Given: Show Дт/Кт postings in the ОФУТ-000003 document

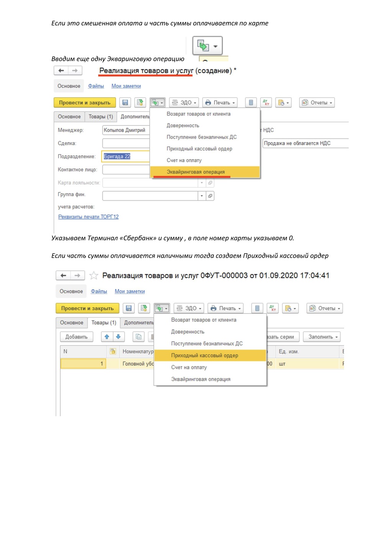Looking at the screenshot, I should tap(273, 308).
